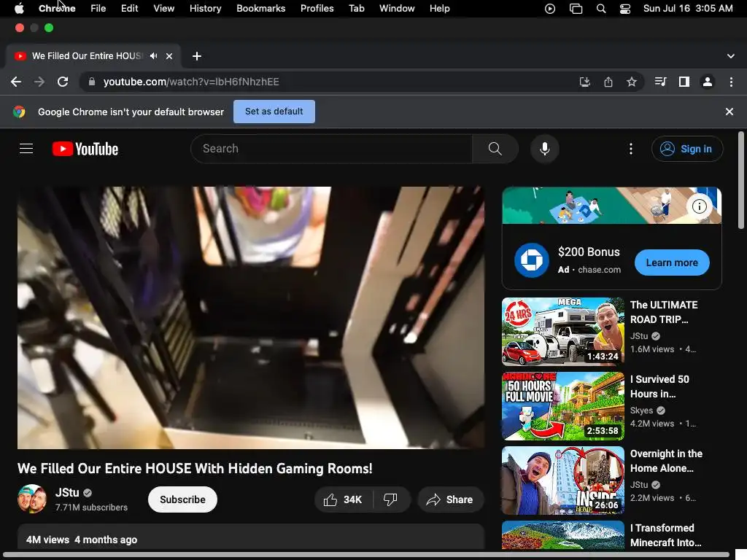Open Overnight in the Home Alone thumbnail
Screen dimensions: 747x560
562,480
